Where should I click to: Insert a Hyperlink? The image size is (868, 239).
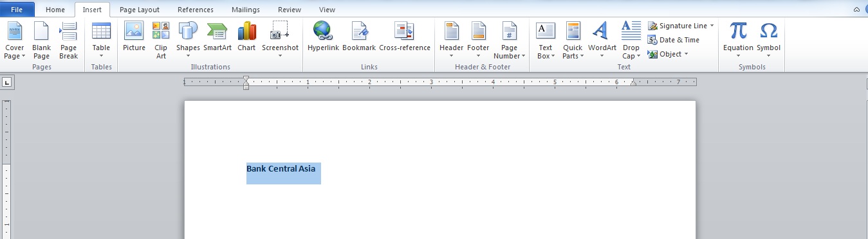pos(322,37)
